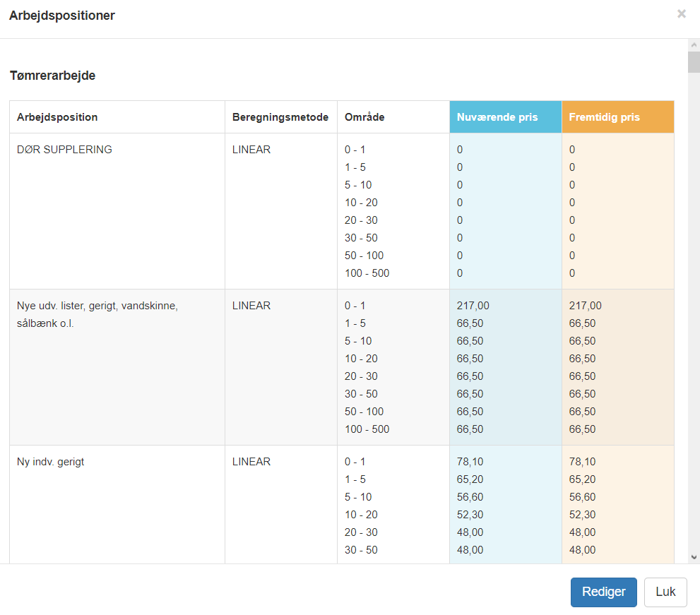Image resolution: width=700 pixels, height=615 pixels.
Task: Select the DØR SUPPLERING row name
Action: pos(64,150)
